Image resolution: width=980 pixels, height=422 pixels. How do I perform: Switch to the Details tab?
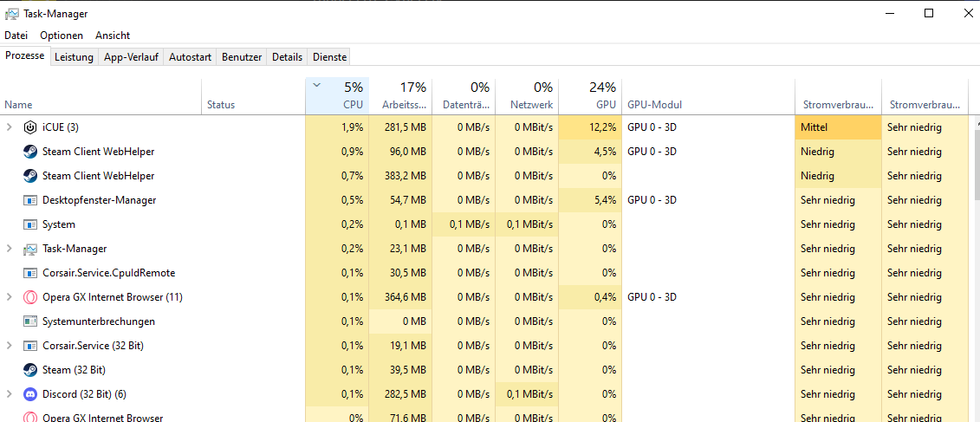click(287, 57)
